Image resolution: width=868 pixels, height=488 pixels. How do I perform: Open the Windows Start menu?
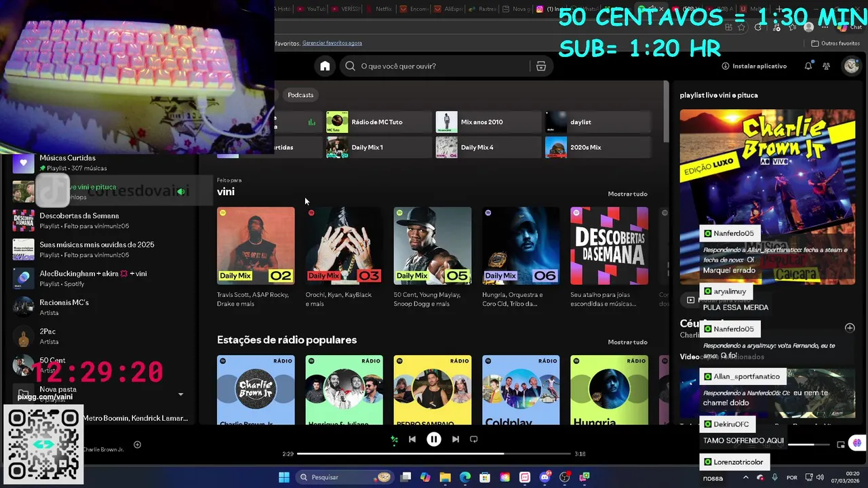pos(284,477)
